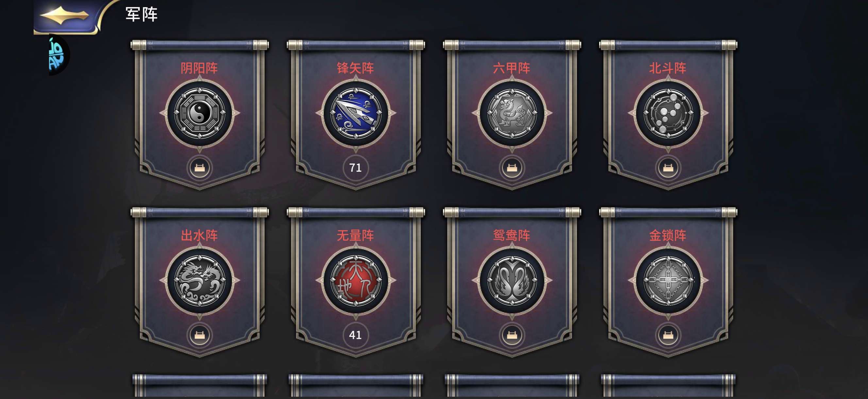The image size is (868, 399).
Task: Click the level 41 badge on 无量阵
Action: pos(356,335)
